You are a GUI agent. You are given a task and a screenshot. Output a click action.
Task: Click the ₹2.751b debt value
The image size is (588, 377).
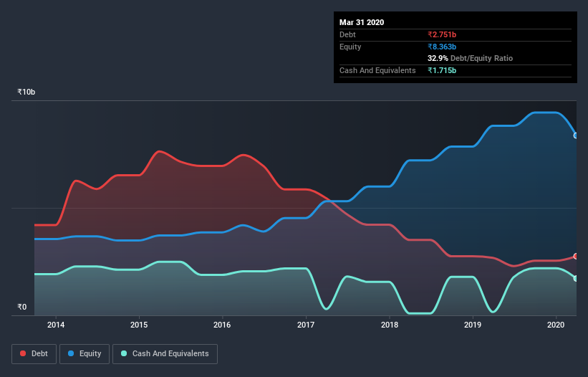pos(442,34)
